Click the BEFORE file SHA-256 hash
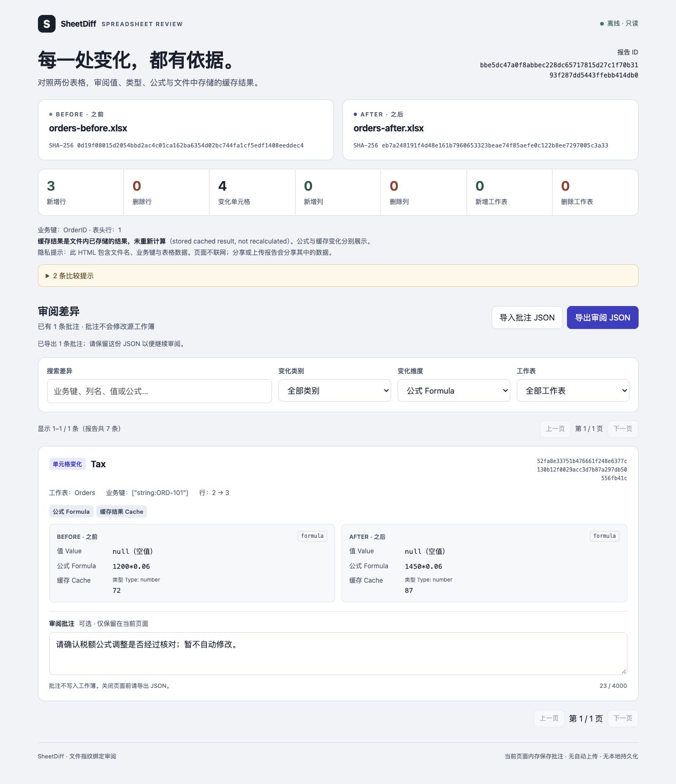The width and height of the screenshot is (676, 784). tap(176, 145)
